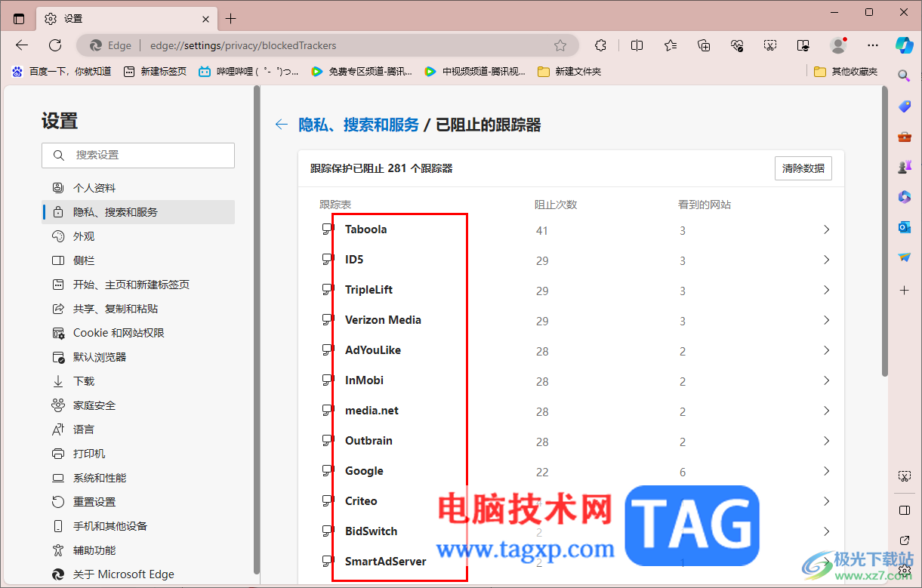Select Cookie 和网站权限 menu item
The width and height of the screenshot is (922, 588).
[138, 333]
